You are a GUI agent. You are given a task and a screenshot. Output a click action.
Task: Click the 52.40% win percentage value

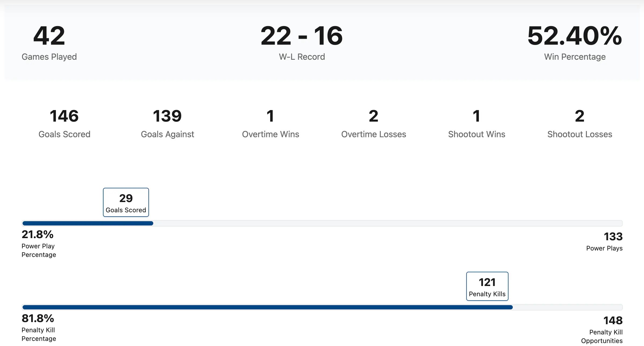pos(575,36)
